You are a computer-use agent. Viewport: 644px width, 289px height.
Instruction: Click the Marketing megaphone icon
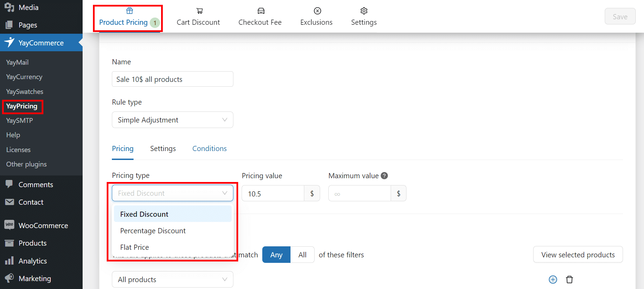click(x=9, y=278)
